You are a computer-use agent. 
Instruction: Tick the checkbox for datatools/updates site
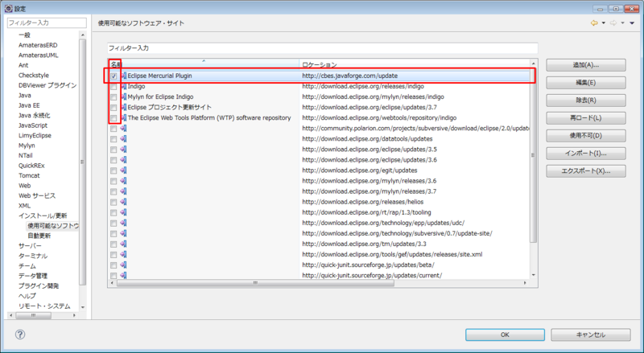(x=114, y=139)
